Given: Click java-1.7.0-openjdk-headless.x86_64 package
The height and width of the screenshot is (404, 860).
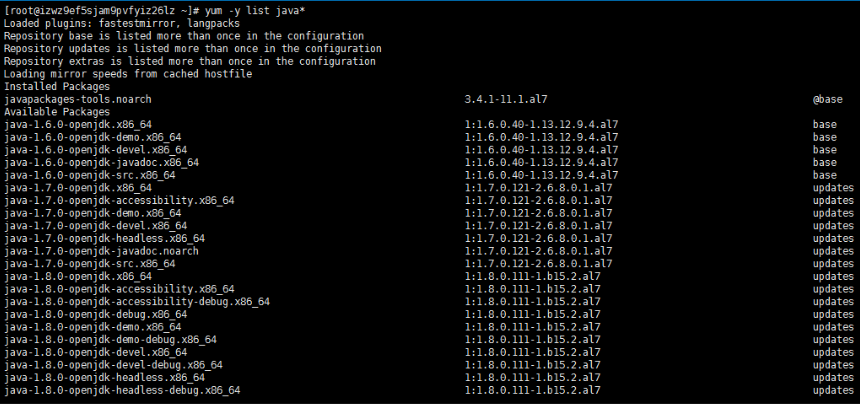Looking at the screenshot, I should (104, 238).
